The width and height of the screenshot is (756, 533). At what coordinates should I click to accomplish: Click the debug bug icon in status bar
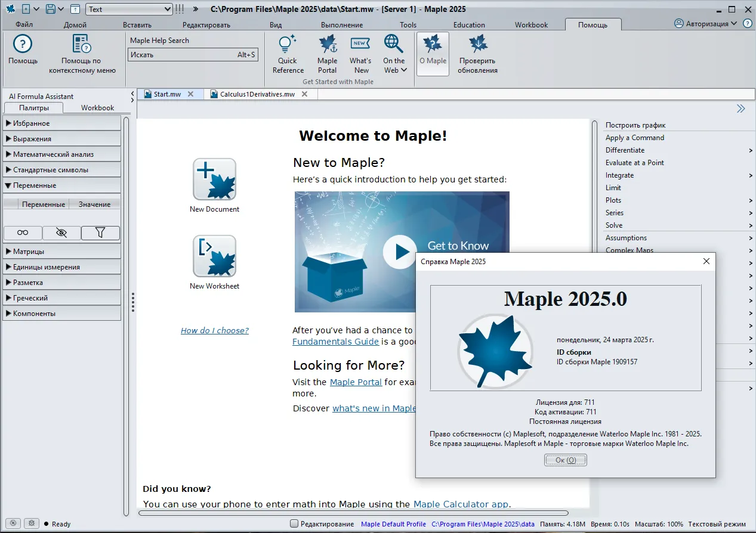tap(32, 523)
